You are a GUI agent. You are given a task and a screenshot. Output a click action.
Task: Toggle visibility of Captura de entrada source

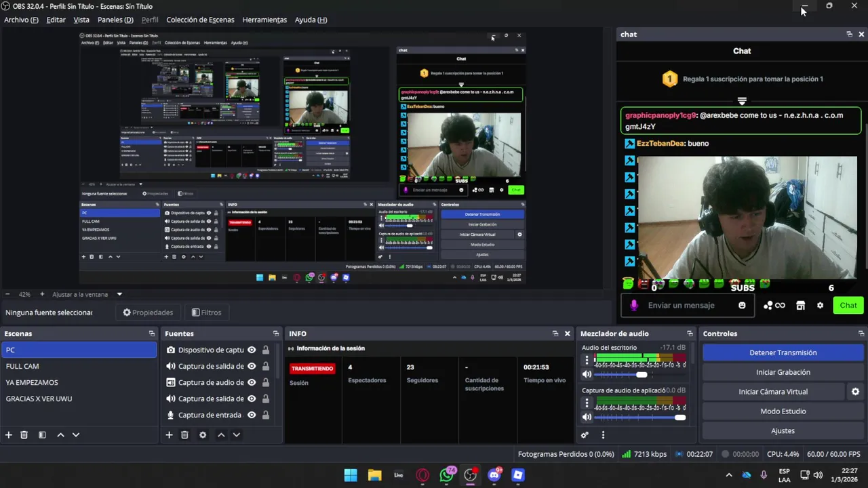[252, 415]
